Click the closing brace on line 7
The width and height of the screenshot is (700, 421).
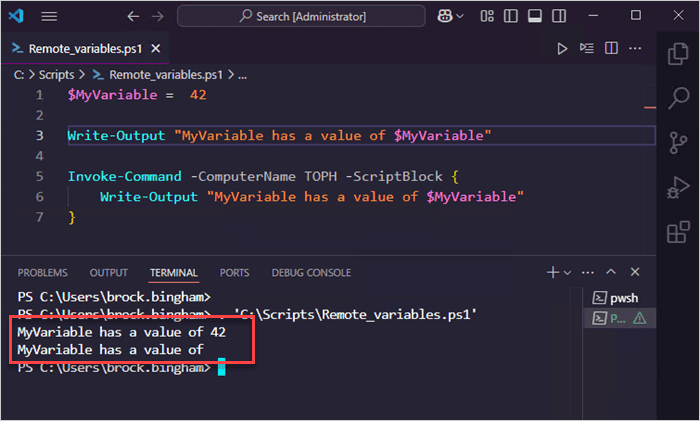pos(71,217)
